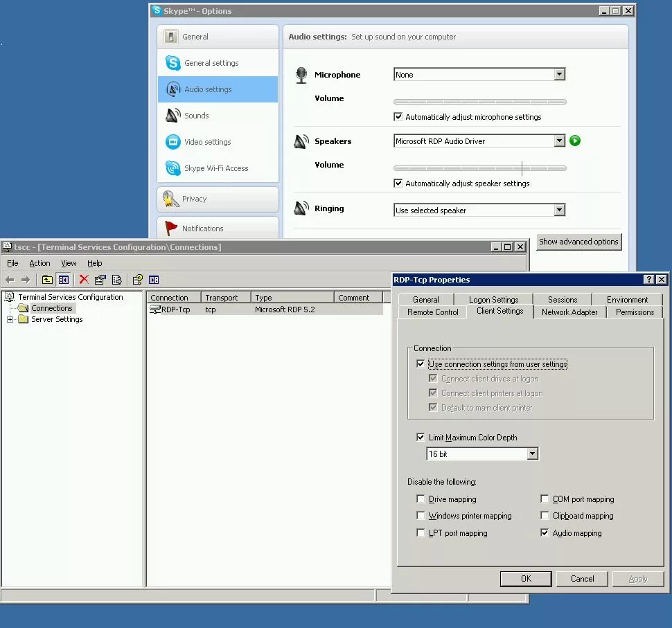
Task: Click the Up one level folder icon
Action: pos(47,280)
